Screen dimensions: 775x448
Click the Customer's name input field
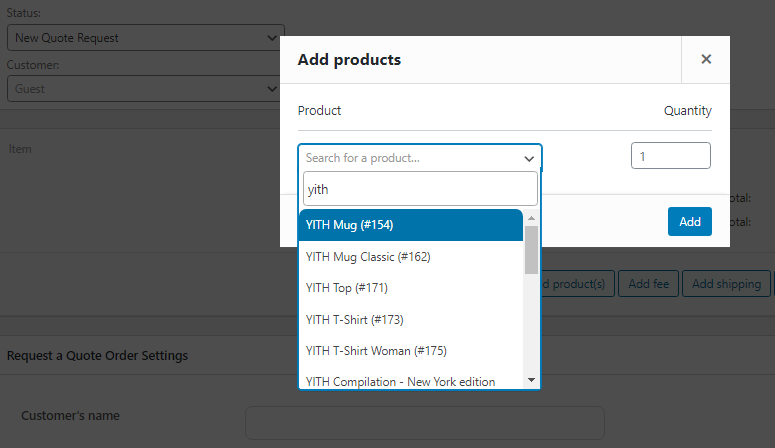point(425,423)
